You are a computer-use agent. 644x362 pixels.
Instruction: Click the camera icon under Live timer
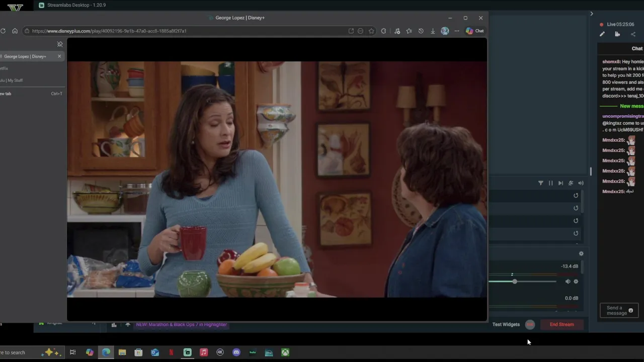pos(617,34)
